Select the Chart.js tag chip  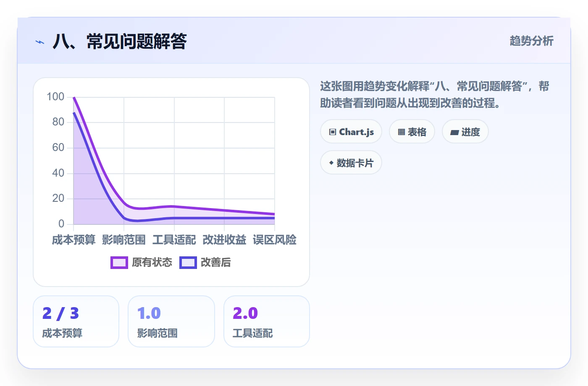351,132
